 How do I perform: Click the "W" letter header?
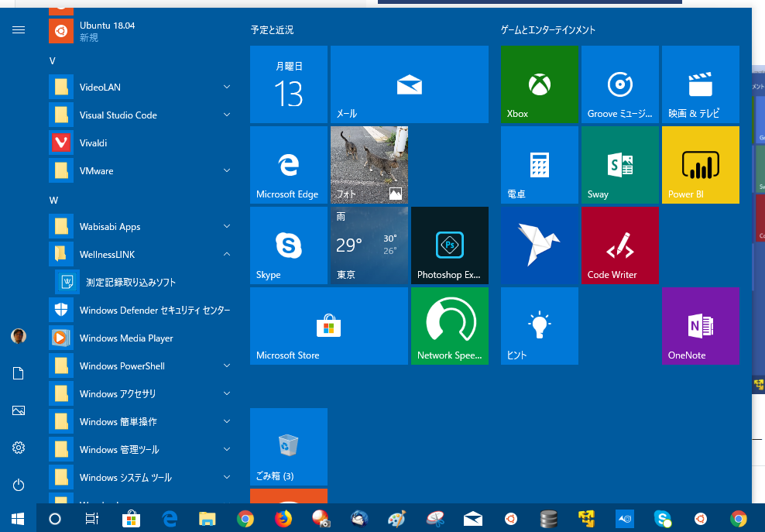[x=53, y=200]
